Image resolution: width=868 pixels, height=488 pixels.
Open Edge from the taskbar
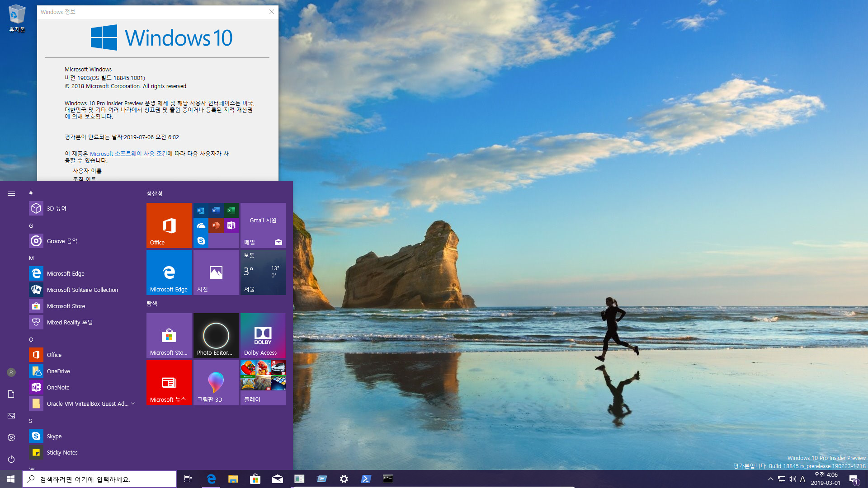click(211, 479)
